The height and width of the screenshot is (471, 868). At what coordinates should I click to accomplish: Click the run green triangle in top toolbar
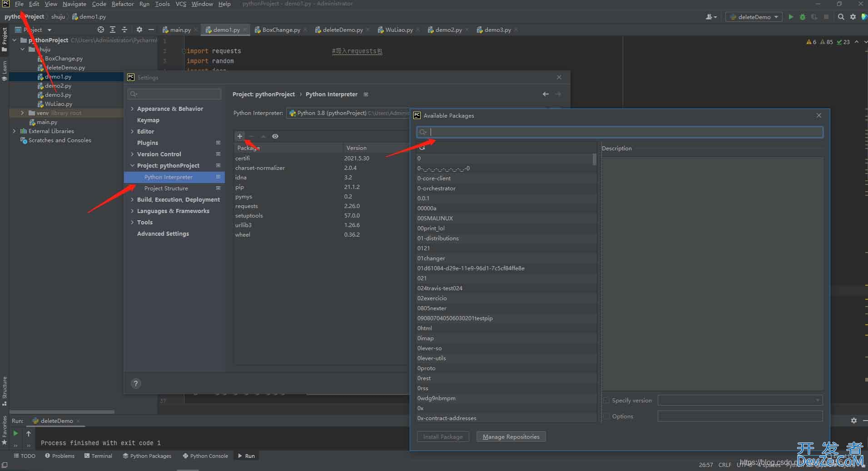click(791, 17)
